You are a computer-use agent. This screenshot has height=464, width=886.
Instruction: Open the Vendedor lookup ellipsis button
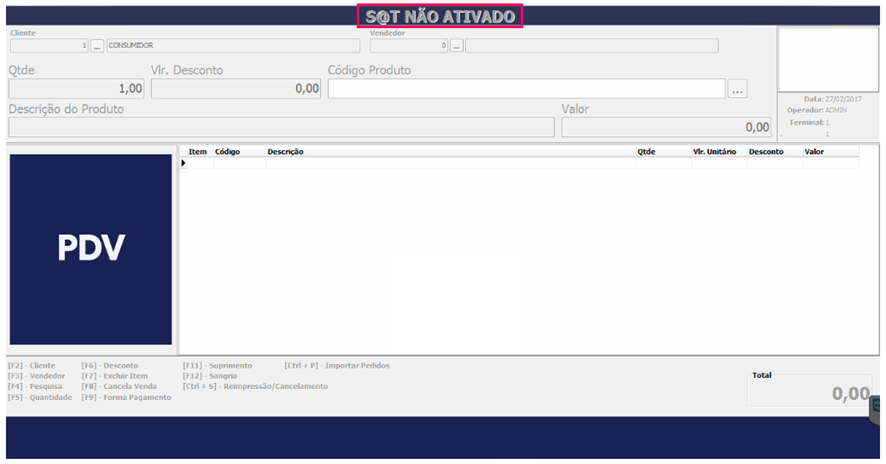456,45
